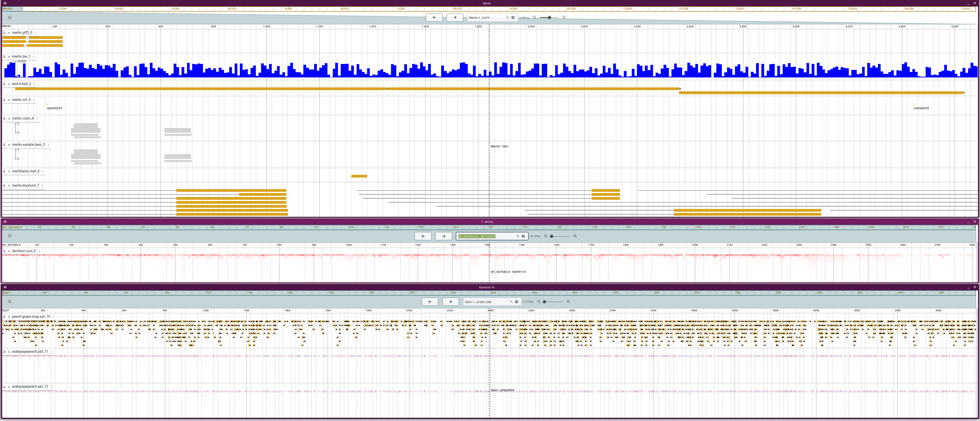Click the dm3.fa view zoom slider
980x421 pixels.
click(560, 236)
